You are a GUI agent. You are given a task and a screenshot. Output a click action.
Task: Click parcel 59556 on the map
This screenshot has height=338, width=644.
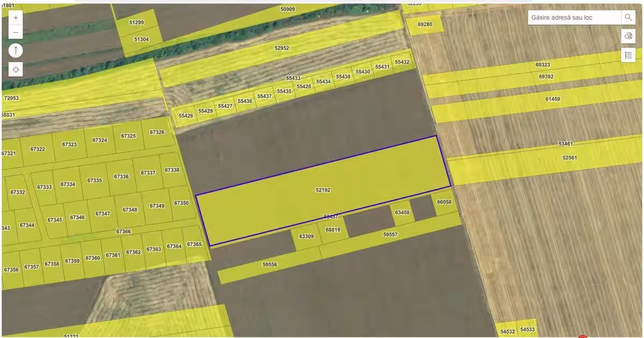pyautogui.click(x=269, y=265)
